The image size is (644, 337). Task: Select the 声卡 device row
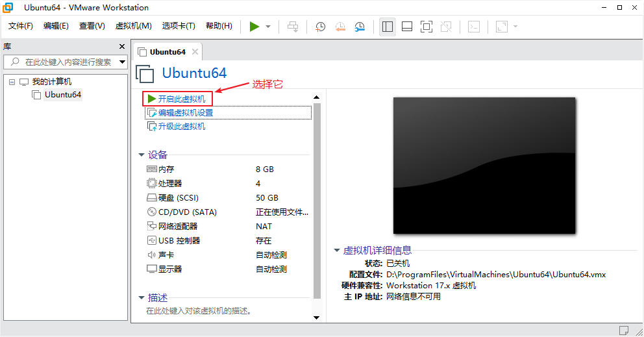[227, 255]
